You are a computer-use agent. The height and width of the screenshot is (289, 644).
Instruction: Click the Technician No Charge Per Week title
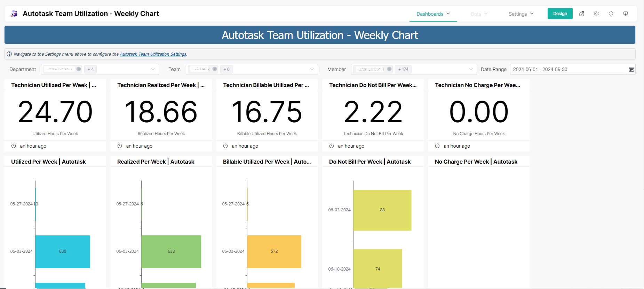click(477, 85)
